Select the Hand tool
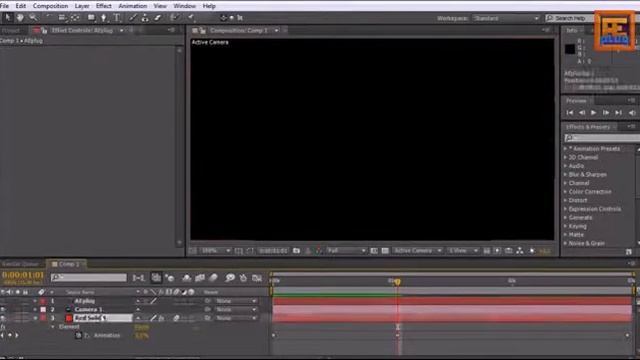This screenshot has width=640, height=360. (x=20, y=18)
